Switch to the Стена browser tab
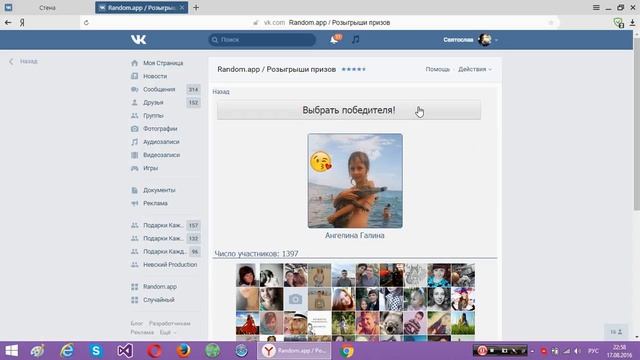640x360 pixels. click(x=47, y=7)
